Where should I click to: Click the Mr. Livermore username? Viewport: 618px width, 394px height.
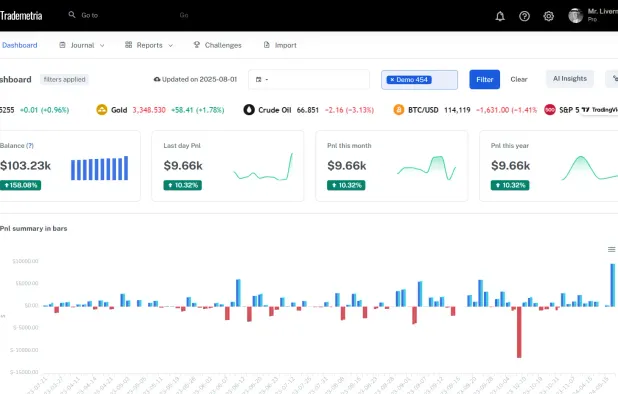click(603, 11)
